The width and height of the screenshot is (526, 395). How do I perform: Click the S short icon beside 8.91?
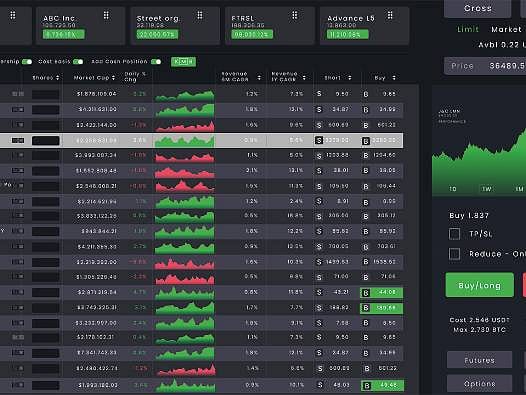pyautogui.click(x=319, y=201)
